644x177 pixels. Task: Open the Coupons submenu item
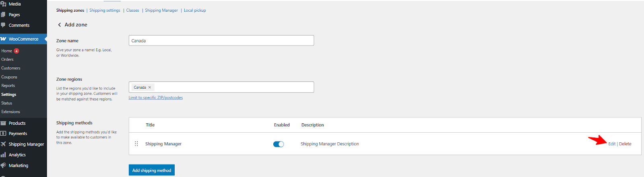(9, 77)
